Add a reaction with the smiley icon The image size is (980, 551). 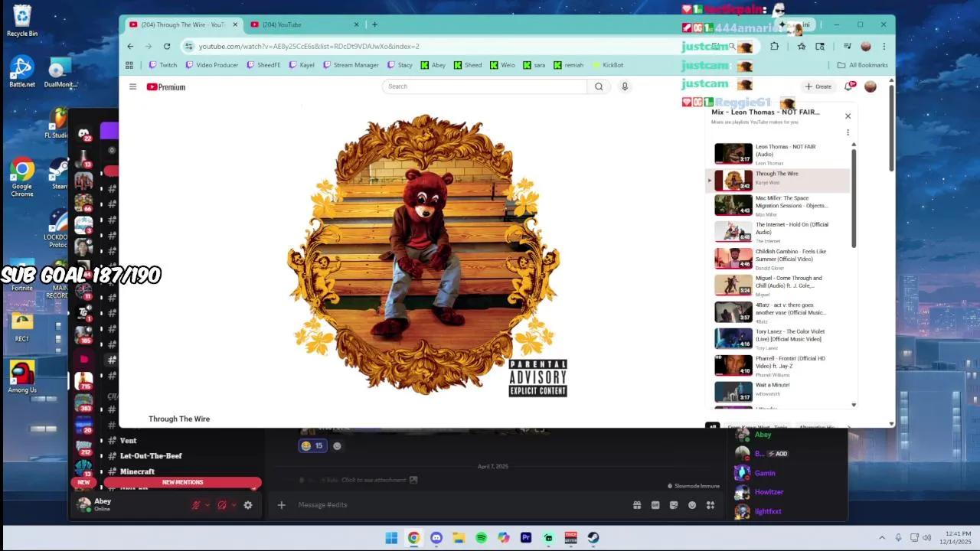click(337, 446)
